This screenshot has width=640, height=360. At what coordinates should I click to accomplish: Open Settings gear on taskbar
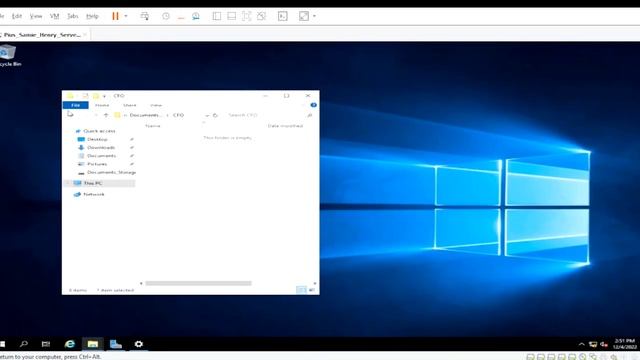coord(139,344)
